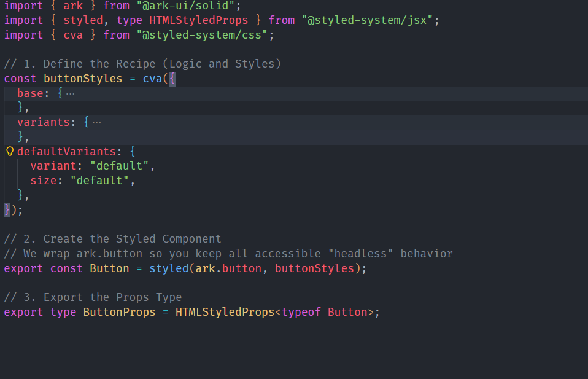The height and width of the screenshot is (379, 588).
Task: Click the styled function call
Action: (x=169, y=268)
